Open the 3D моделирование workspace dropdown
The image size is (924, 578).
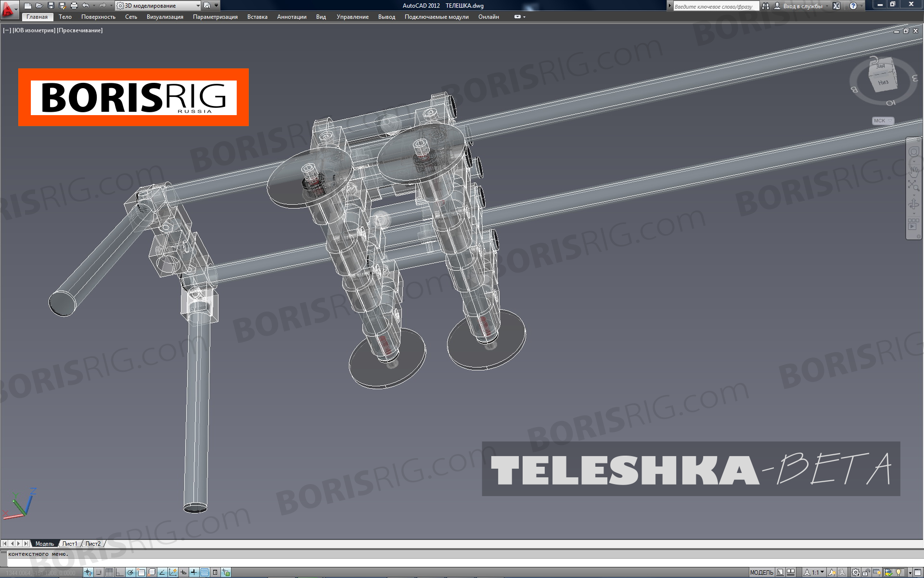coord(158,6)
